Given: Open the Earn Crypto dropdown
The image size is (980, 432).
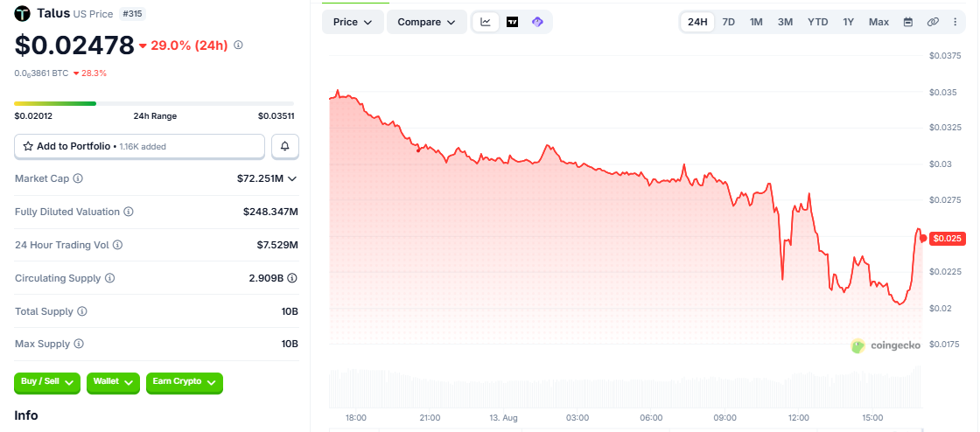Looking at the screenshot, I should pos(185,381).
